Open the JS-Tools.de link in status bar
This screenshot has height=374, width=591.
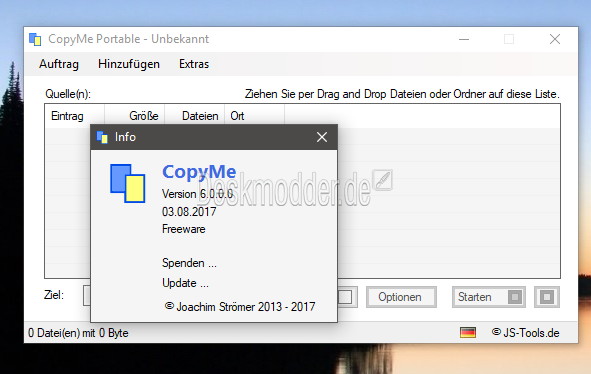coord(526,333)
